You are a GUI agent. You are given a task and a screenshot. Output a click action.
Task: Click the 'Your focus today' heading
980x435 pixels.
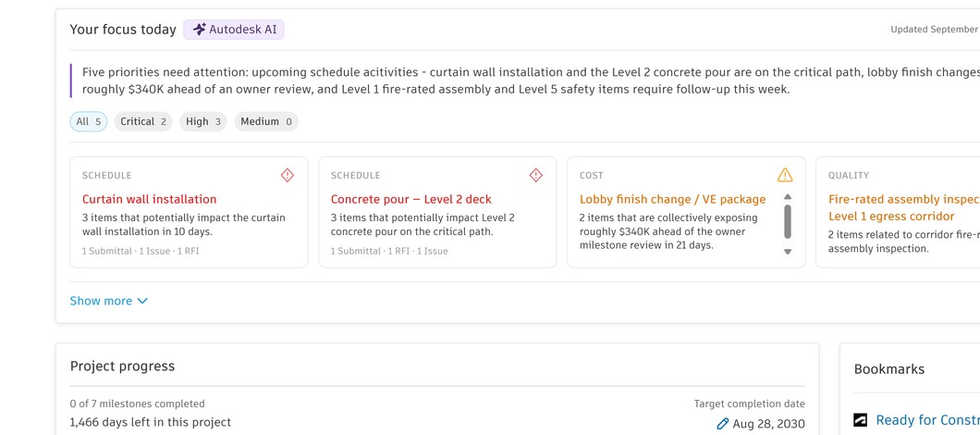pos(123,30)
